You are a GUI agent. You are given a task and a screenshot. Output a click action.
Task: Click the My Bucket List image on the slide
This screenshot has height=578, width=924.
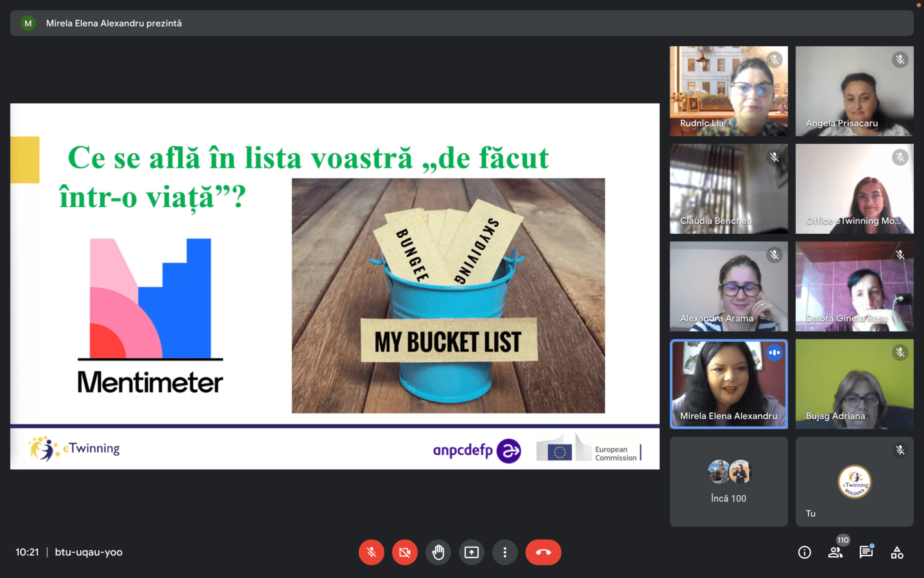[449, 295]
